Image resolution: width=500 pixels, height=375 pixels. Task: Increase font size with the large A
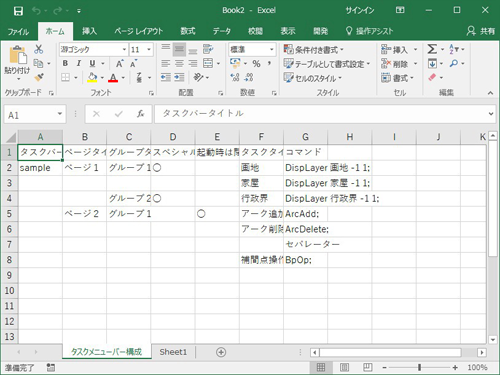(x=119, y=63)
